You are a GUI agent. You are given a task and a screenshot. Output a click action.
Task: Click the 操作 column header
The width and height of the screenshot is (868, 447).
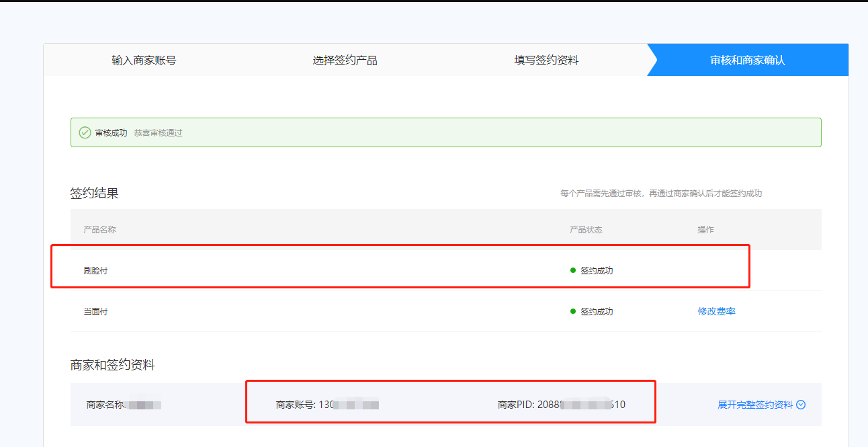tap(705, 230)
